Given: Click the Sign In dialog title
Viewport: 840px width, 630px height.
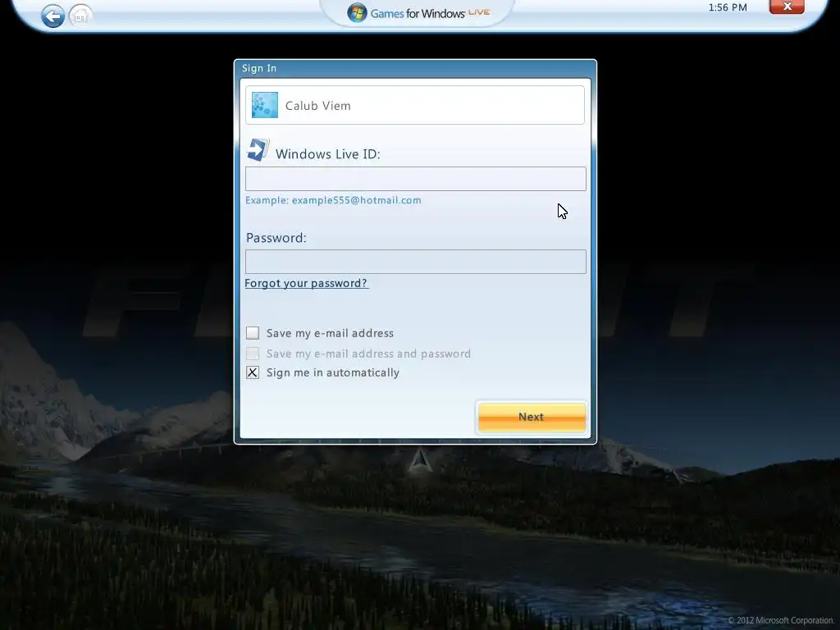Looking at the screenshot, I should click(258, 68).
